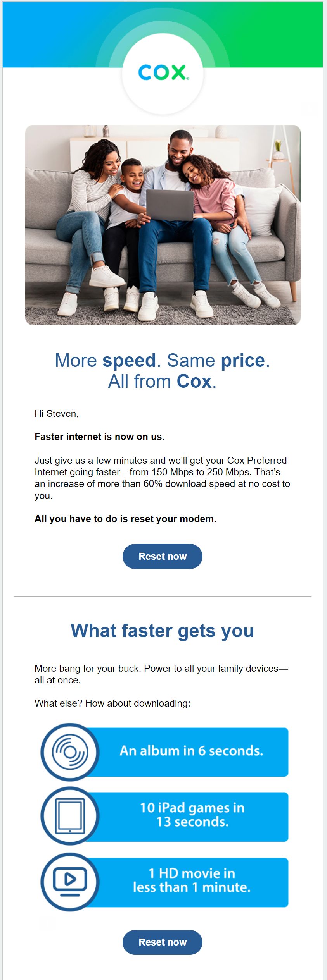Click the "All you have to do is reset your modem." line
The height and width of the screenshot is (980, 327).
coord(125,519)
